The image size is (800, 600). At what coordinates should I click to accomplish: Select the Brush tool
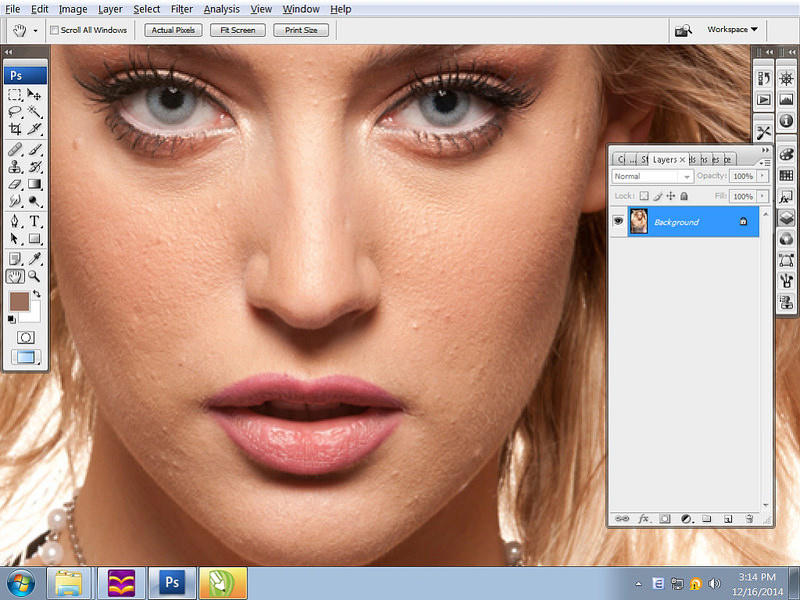tap(34, 149)
